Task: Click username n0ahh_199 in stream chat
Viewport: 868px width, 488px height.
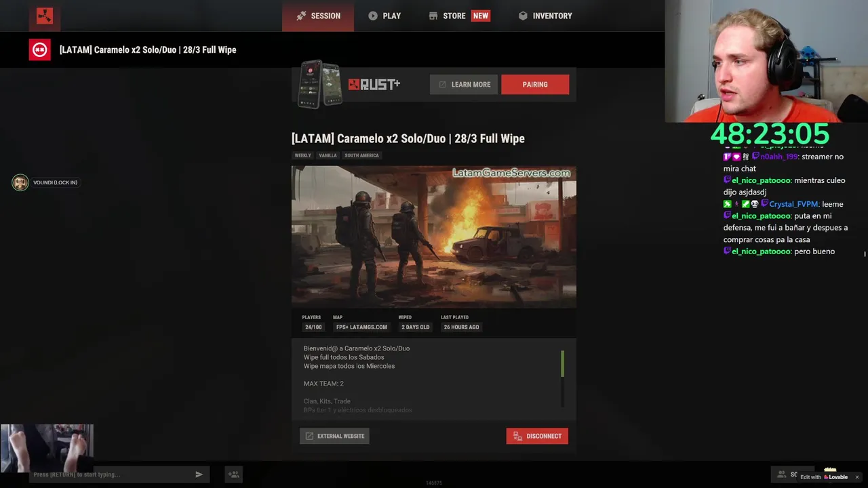Action: [x=778, y=157]
